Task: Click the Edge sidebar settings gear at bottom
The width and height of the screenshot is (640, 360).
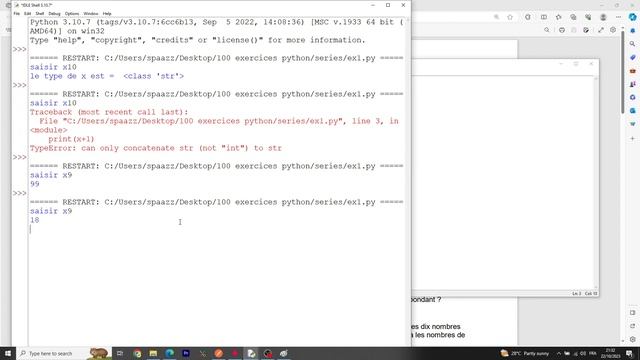Action: point(633,339)
